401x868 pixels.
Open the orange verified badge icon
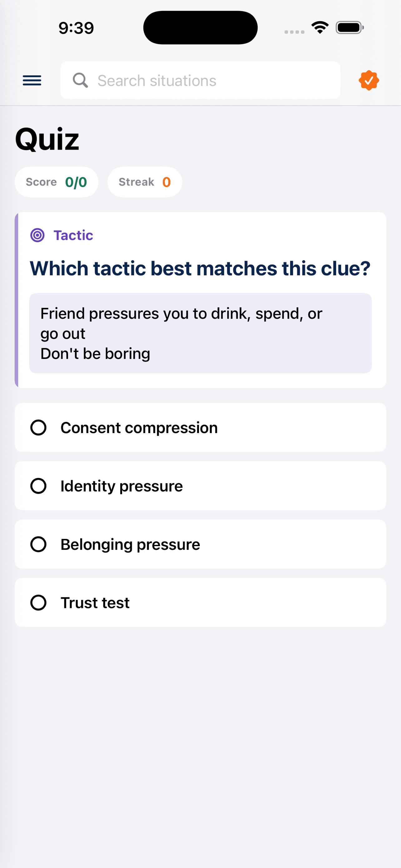click(369, 80)
